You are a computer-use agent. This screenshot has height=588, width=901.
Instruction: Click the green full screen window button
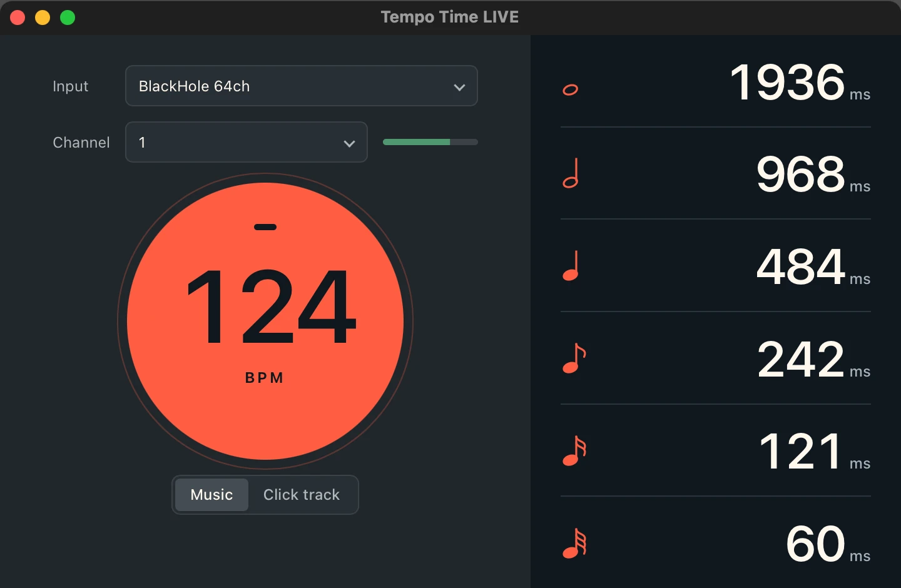coord(68,18)
